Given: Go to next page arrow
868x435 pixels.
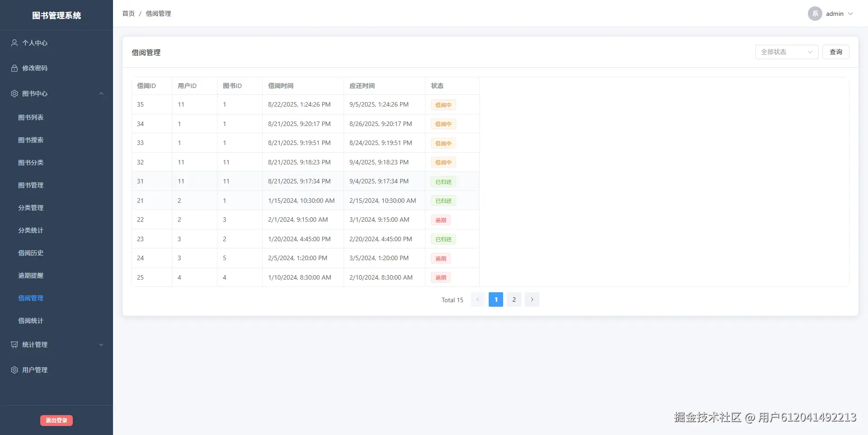Looking at the screenshot, I should pos(532,299).
